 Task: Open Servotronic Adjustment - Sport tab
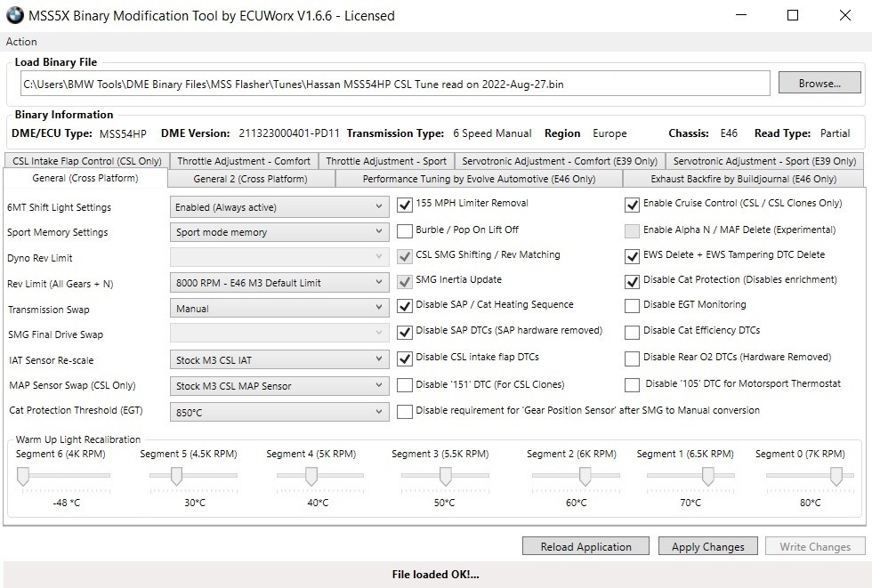[x=764, y=161]
